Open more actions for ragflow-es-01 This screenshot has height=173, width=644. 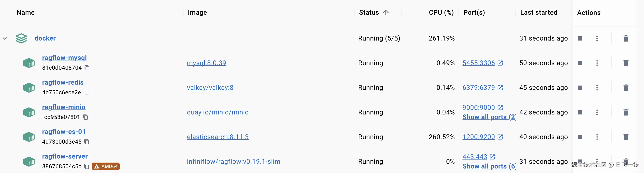(x=597, y=137)
